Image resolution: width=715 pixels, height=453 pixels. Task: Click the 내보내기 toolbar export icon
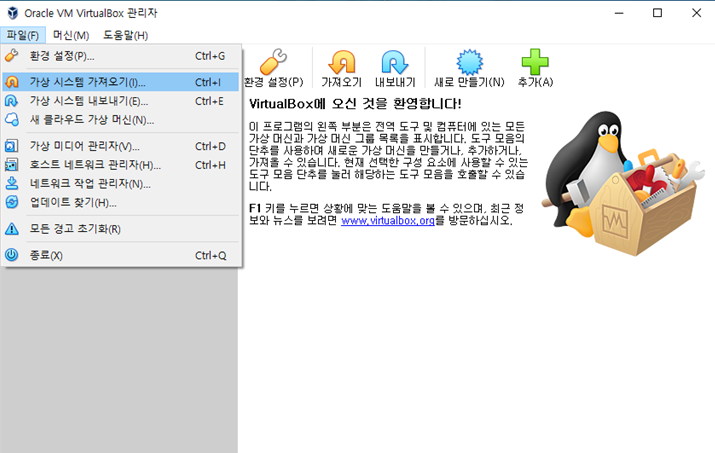(395, 62)
